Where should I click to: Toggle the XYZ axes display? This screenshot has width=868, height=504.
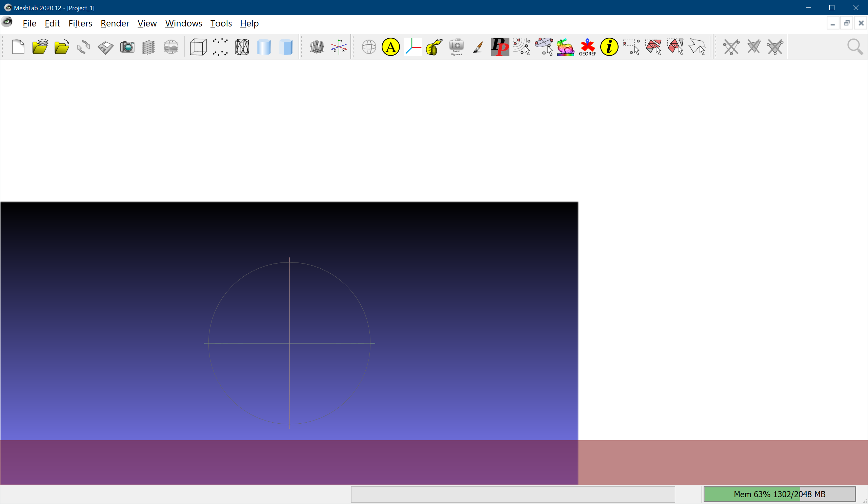[412, 46]
